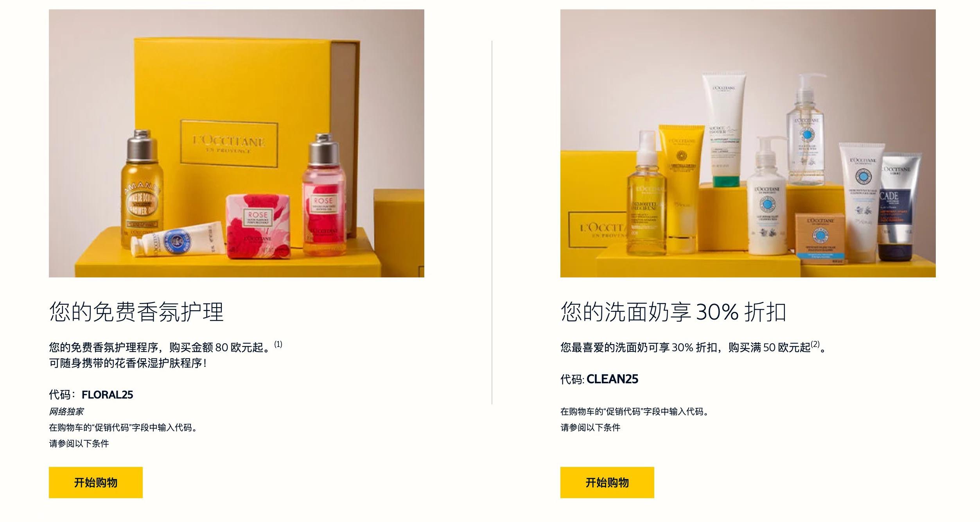Click footnote (1) next to 80 欧元起
The height and width of the screenshot is (522, 980).
point(278,344)
